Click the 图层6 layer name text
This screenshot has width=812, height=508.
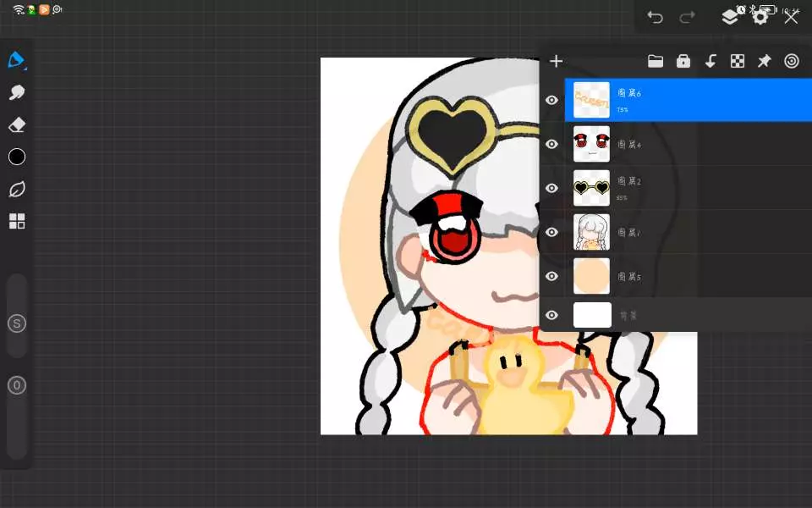click(629, 93)
